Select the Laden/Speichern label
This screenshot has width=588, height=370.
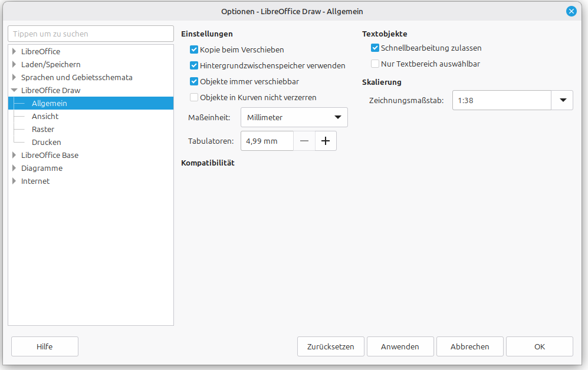[51, 64]
